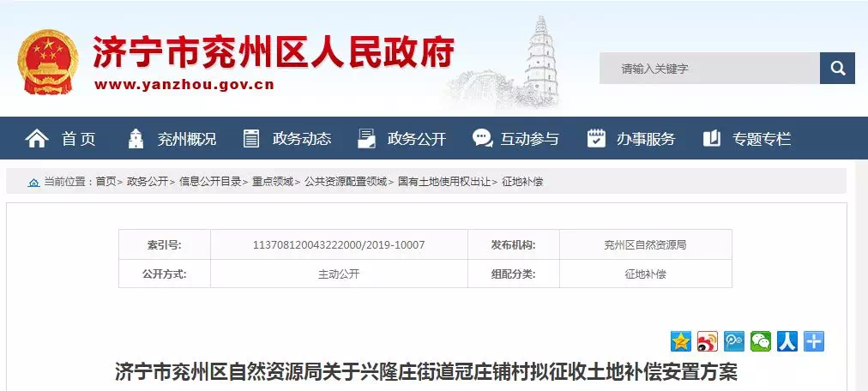Click the pagoda icon beside 兖州概况
868x391 pixels.
pyautogui.click(x=136, y=138)
